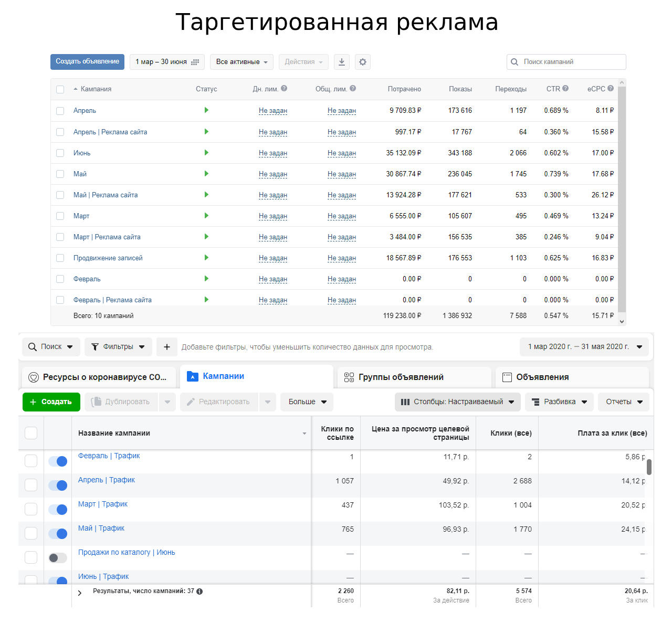
Task: Click the help icon beside Дн. лим.
Action: [284, 89]
